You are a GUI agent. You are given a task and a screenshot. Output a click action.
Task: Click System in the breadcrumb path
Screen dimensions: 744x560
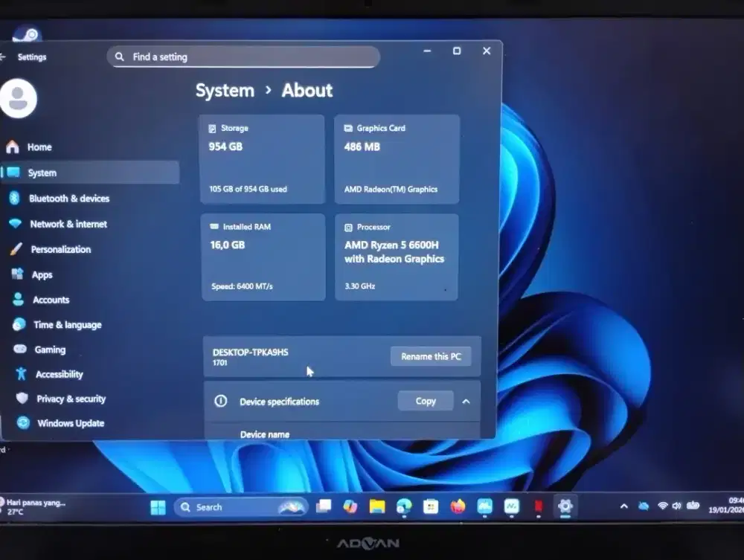(225, 91)
